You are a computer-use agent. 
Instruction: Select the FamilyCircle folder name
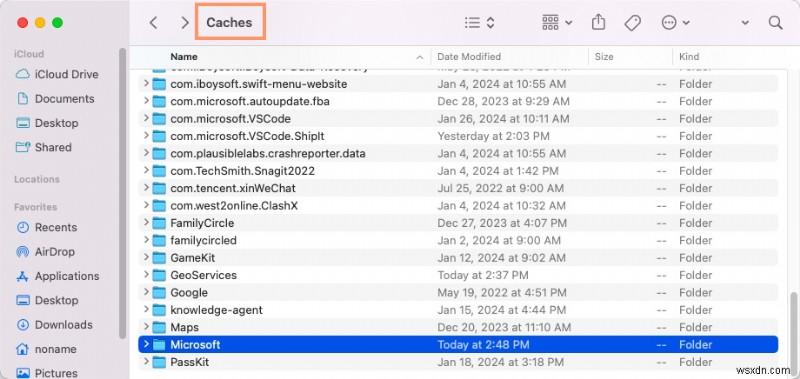tap(202, 223)
